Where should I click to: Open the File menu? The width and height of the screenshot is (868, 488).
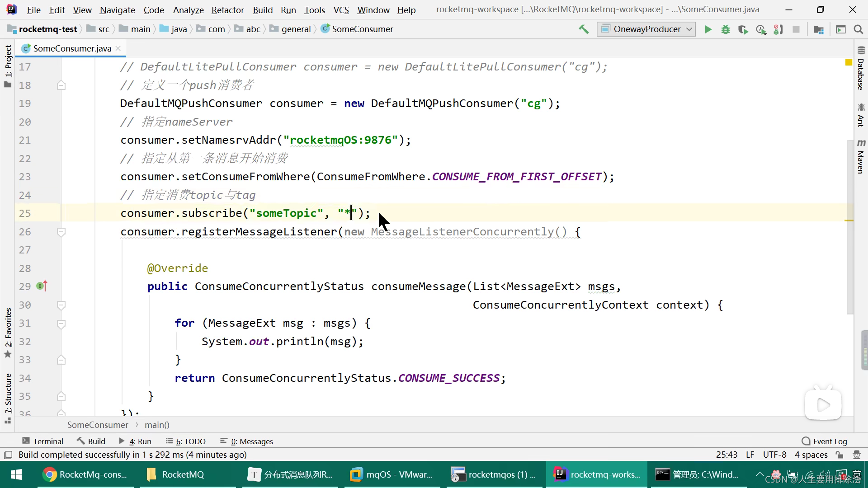click(33, 10)
